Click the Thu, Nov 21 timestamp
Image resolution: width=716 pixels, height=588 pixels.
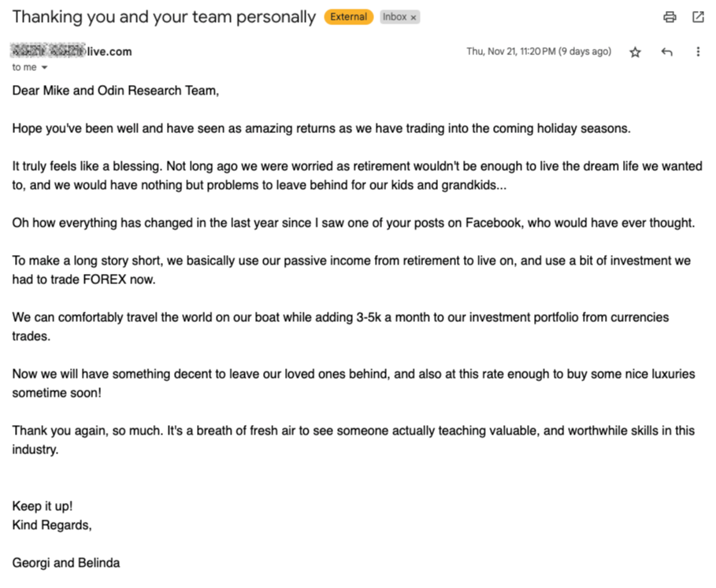pyautogui.click(x=538, y=51)
